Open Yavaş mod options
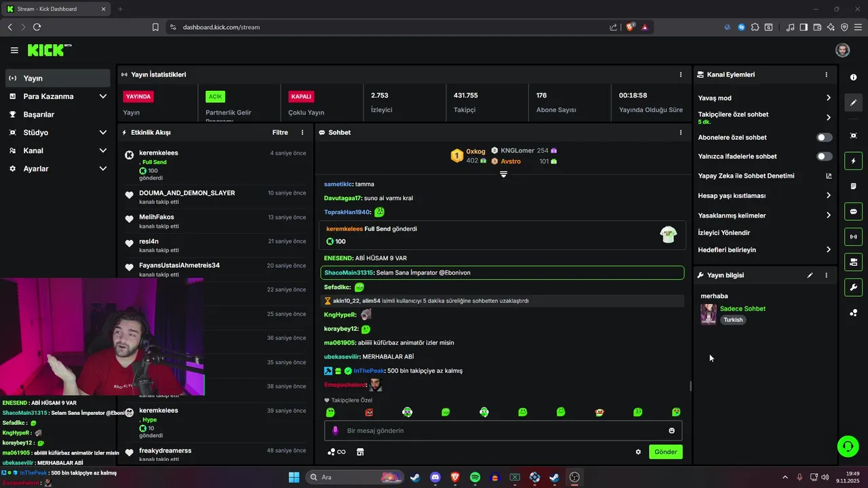 coord(764,98)
